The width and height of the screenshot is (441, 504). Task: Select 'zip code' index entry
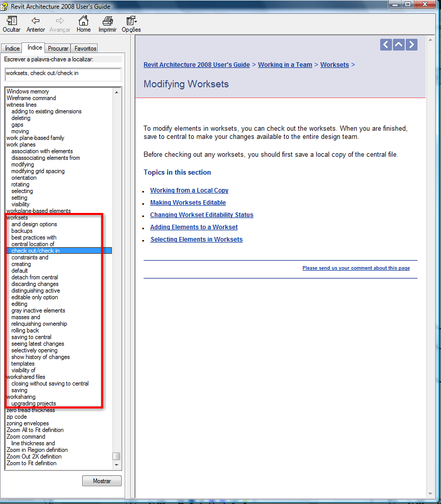(17, 417)
